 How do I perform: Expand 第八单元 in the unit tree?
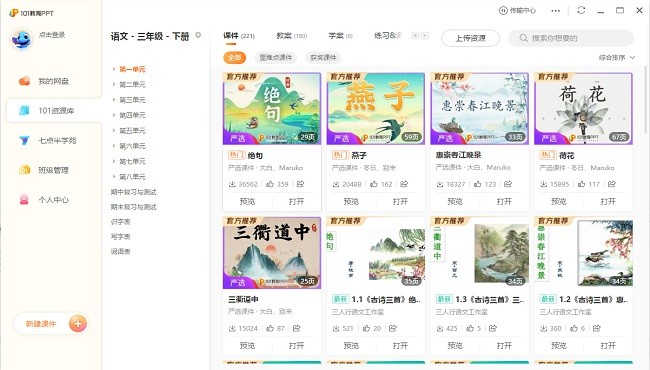coord(114,177)
